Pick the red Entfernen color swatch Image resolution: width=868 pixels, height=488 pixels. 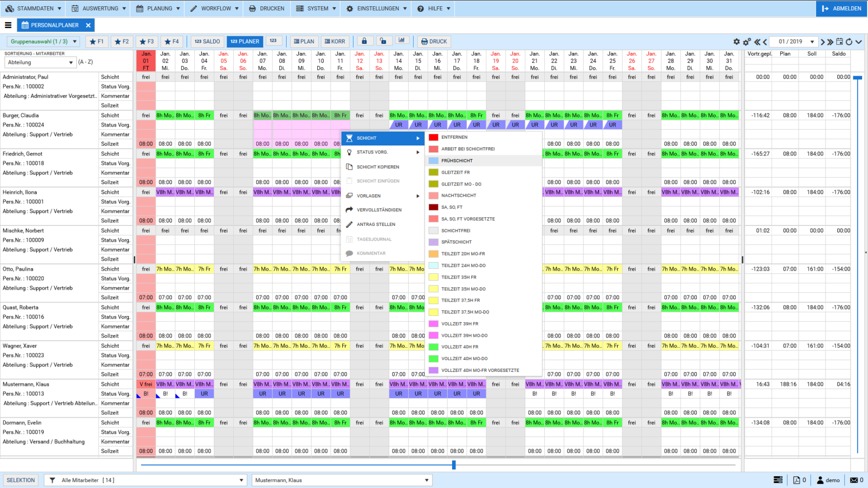point(433,137)
